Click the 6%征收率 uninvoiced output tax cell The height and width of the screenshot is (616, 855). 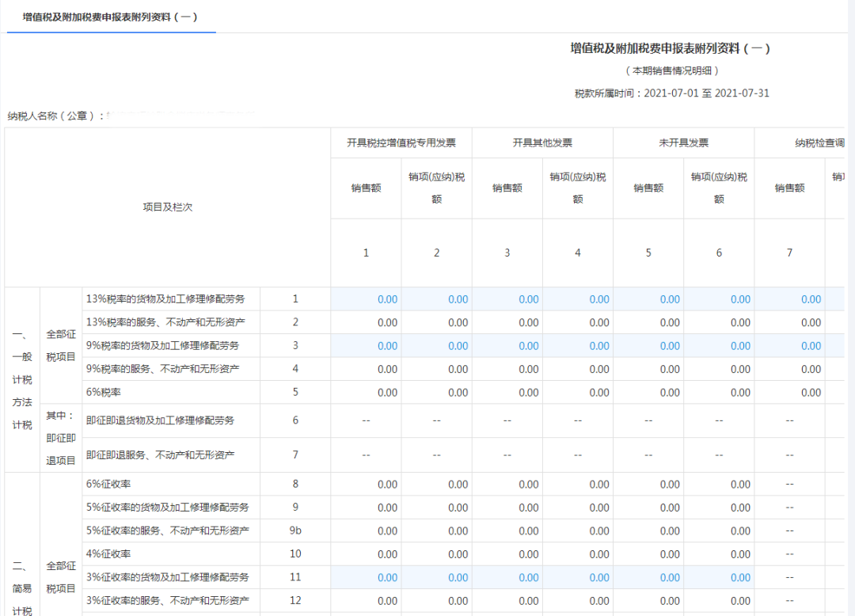pos(719,484)
